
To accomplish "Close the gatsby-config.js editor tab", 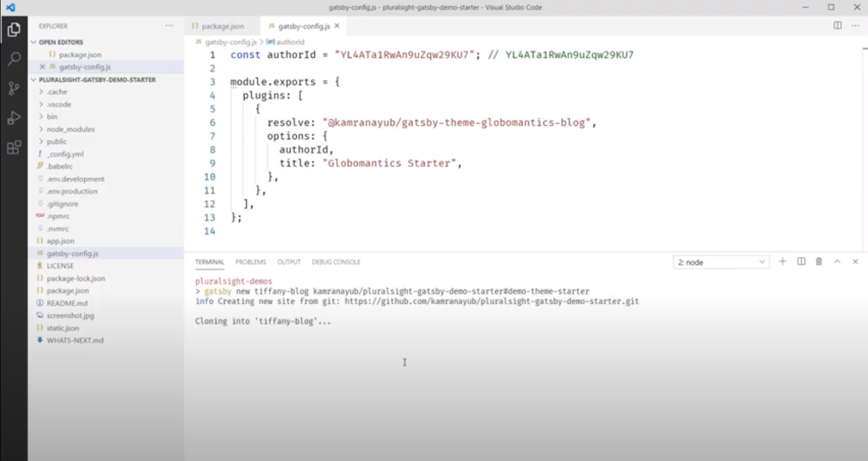I will pyautogui.click(x=337, y=25).
